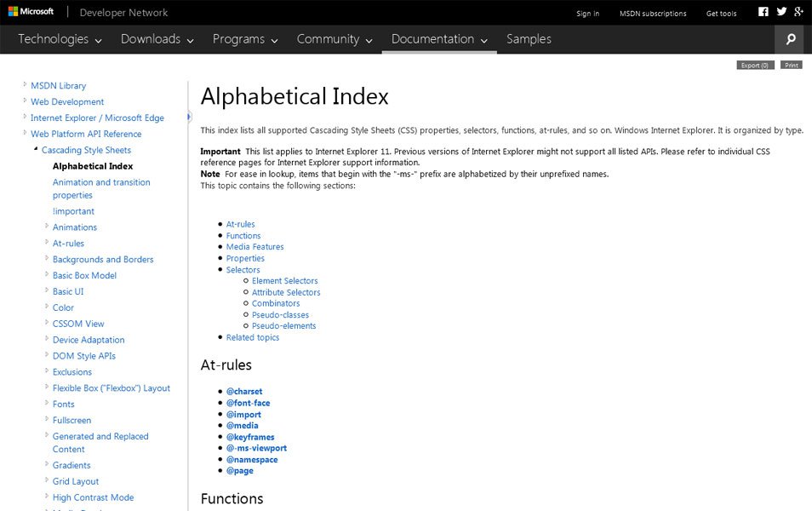Click Sign in
This screenshot has height=511, width=812.
tap(587, 12)
